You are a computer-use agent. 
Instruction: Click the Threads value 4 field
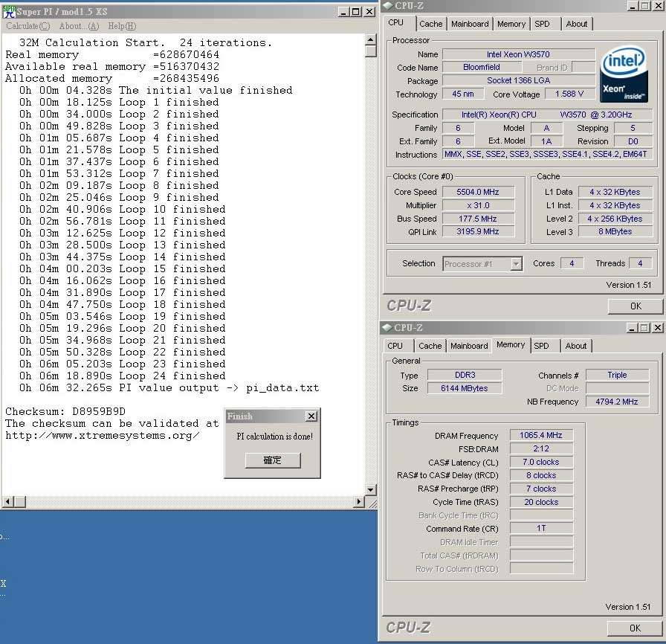click(640, 263)
